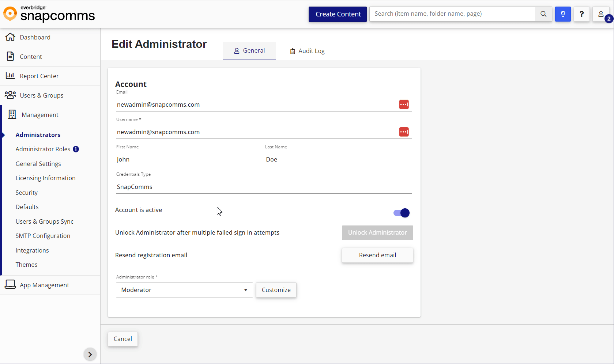Viewport: 614px width, 364px height.
Task: Expand the sidebar with the chevron button
Action: [90, 354]
